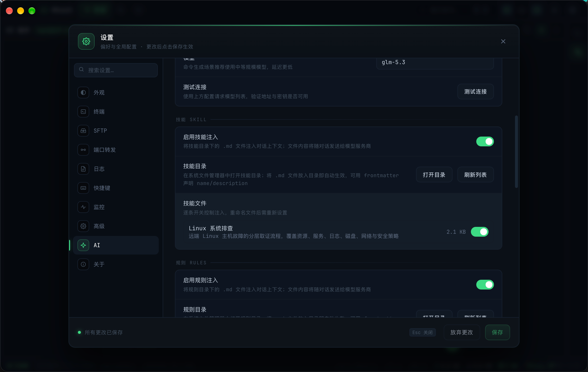Select the 快捷键 section label
Image resolution: width=588 pixels, height=372 pixels.
102,188
